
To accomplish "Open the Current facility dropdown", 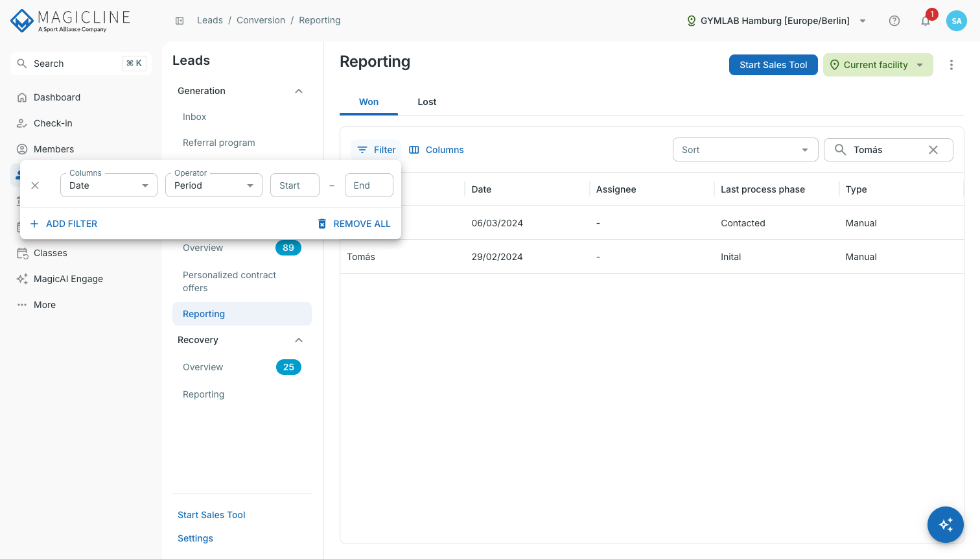I will (x=878, y=65).
